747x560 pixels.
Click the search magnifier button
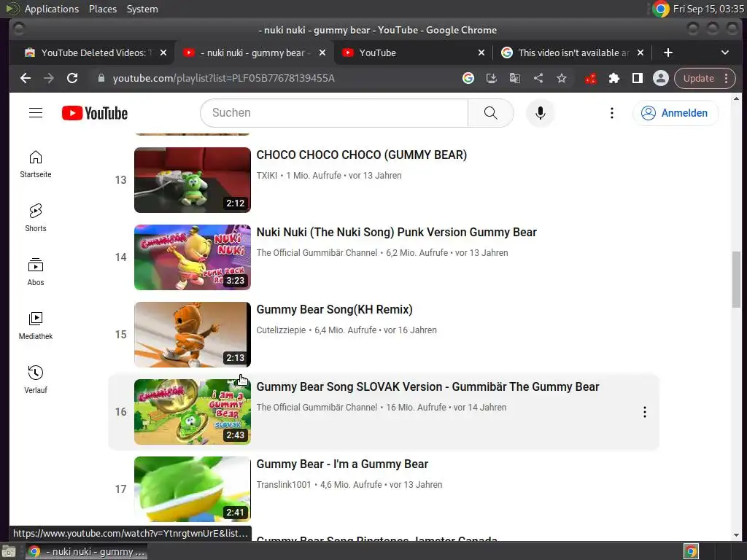coord(491,113)
